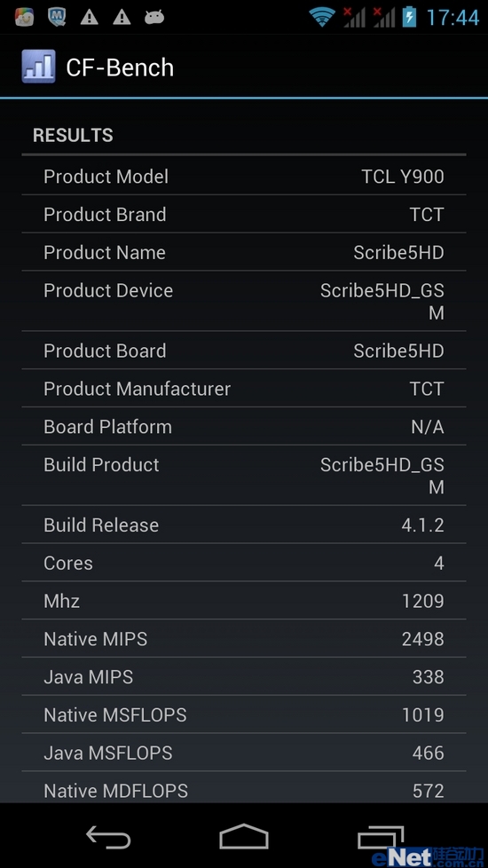Tap the Cores row showing 4
This screenshot has width=488, height=868.
point(244,563)
